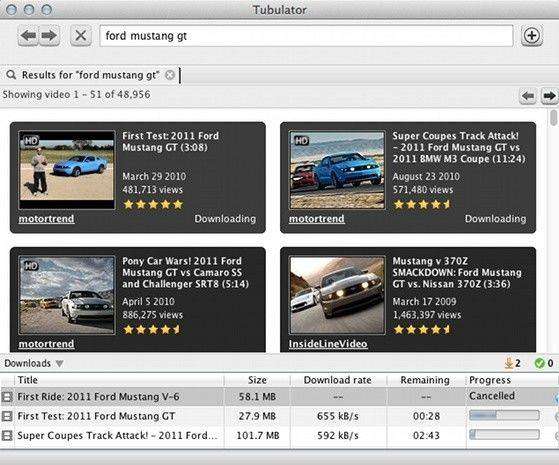Click the X stop button beside search field
This screenshot has width=559, height=465.
coord(81,36)
